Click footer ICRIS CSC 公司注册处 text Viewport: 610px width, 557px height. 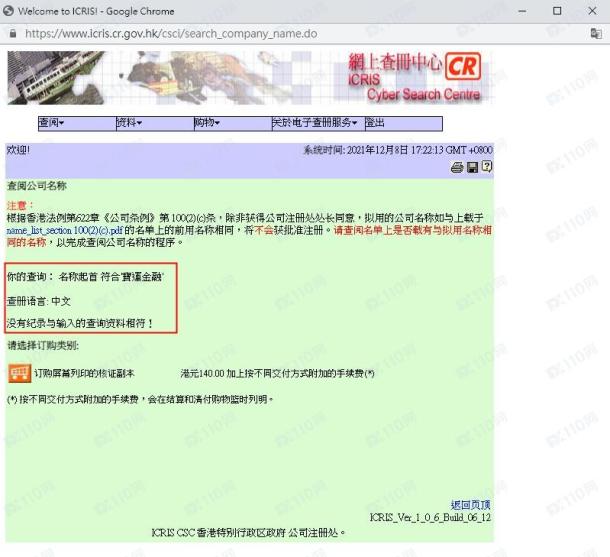click(248, 532)
